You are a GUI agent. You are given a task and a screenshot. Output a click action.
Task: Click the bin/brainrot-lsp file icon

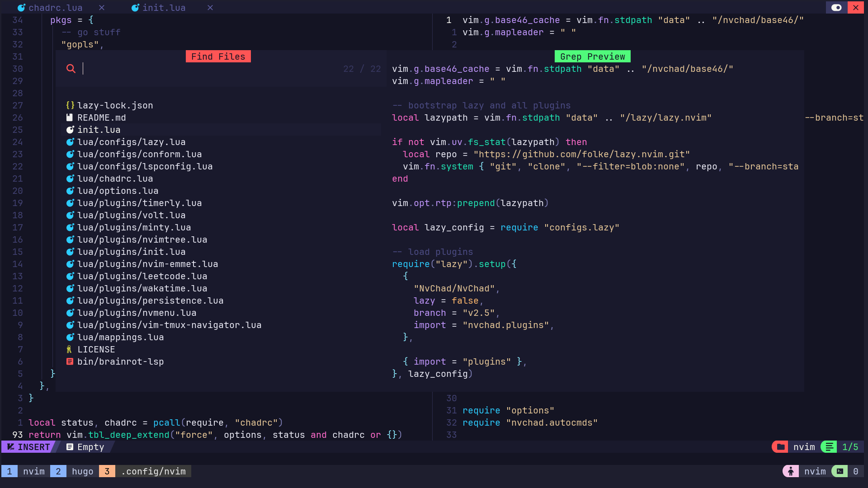coord(70,361)
